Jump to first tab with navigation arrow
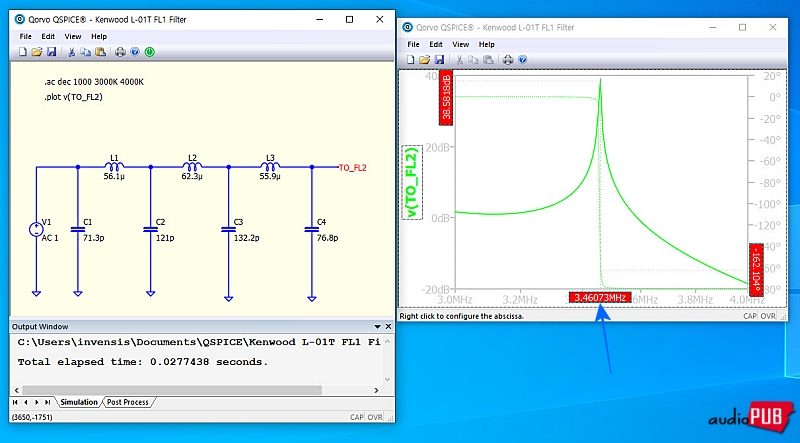Viewport: 800px width, 443px height. (15, 402)
